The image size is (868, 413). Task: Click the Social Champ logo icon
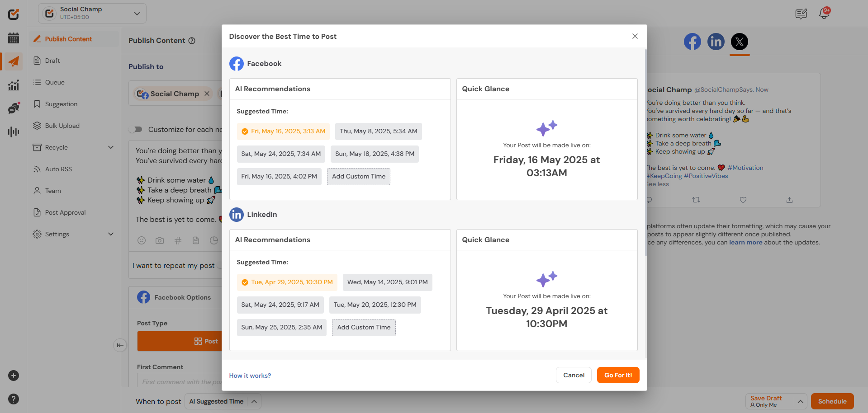pos(14,14)
